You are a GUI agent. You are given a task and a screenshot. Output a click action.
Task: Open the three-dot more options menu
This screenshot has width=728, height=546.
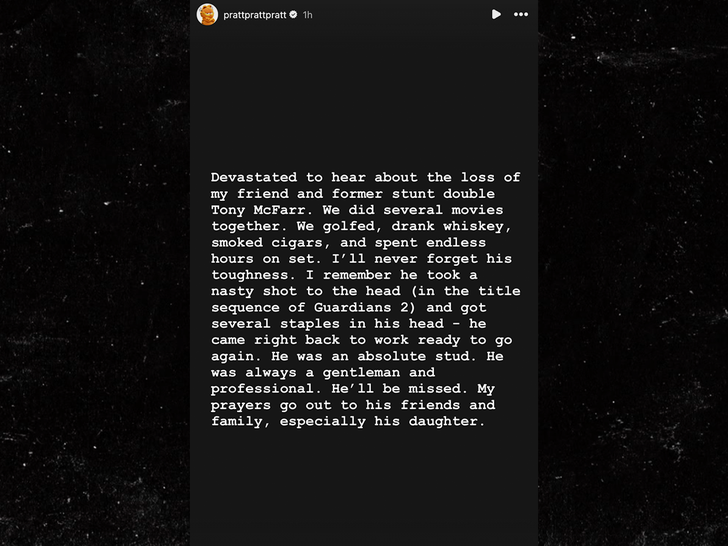coord(521,15)
